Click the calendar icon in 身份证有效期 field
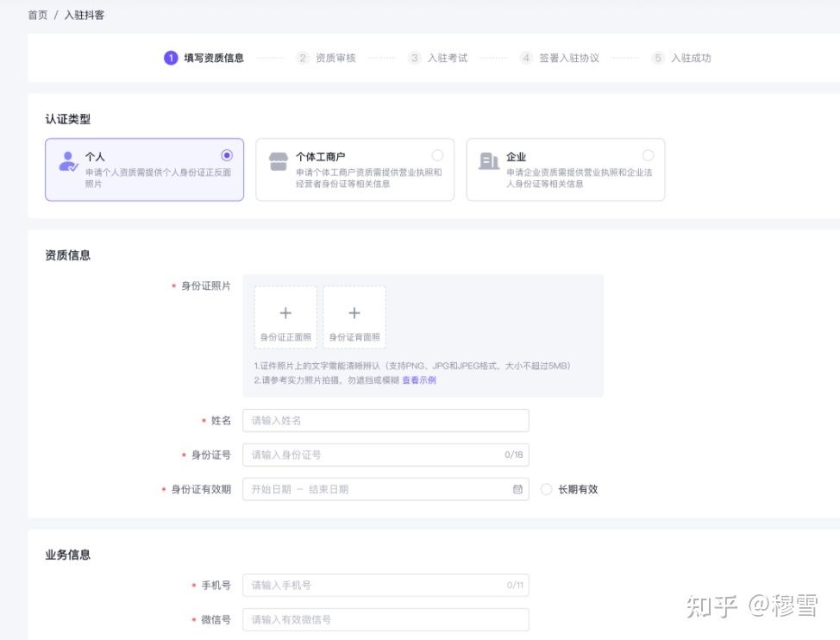Viewport: 840px width, 640px height. click(518, 489)
